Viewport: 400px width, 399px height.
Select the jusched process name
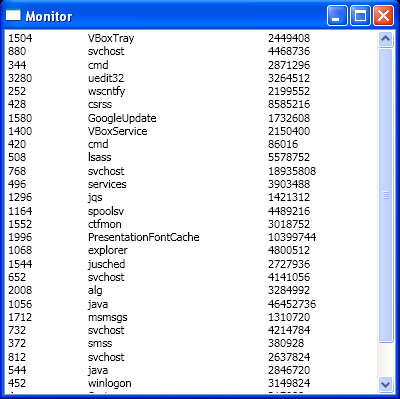coord(107,264)
